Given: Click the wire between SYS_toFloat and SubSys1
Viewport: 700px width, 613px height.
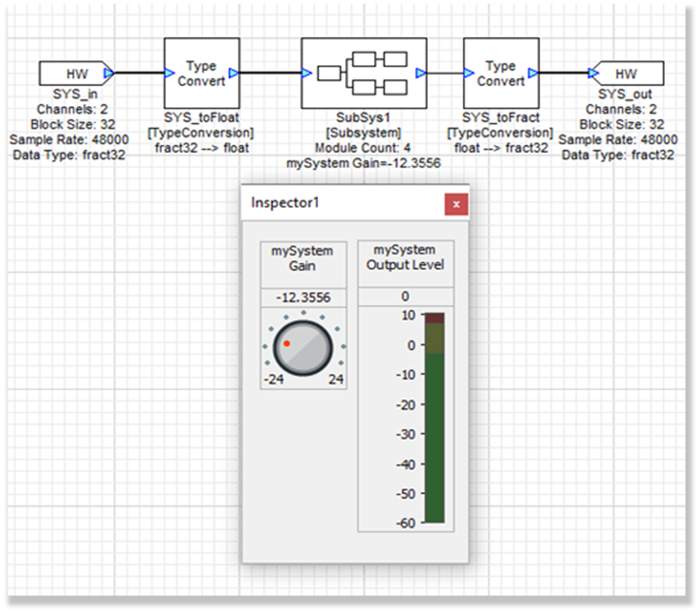Looking at the screenshot, I should coord(269,72).
